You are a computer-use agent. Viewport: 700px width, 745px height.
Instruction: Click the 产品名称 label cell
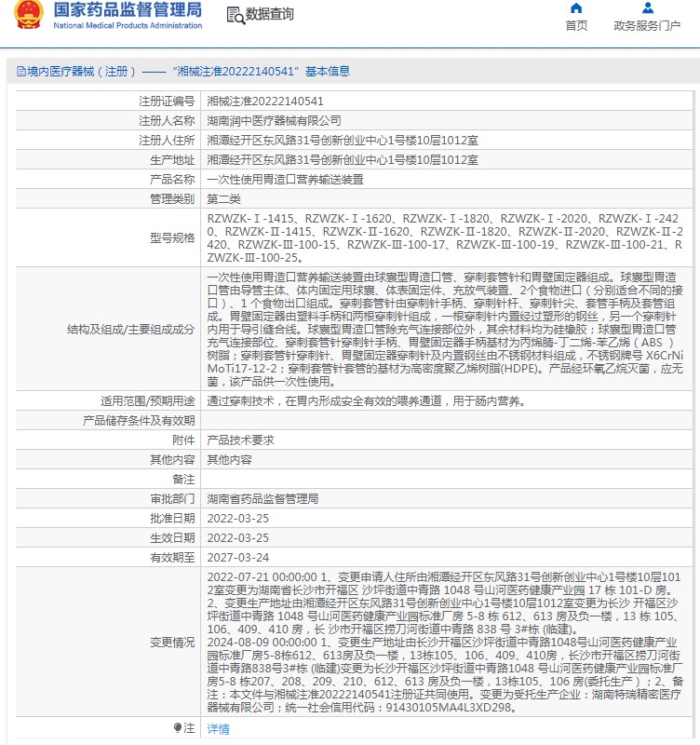pyautogui.click(x=108, y=179)
